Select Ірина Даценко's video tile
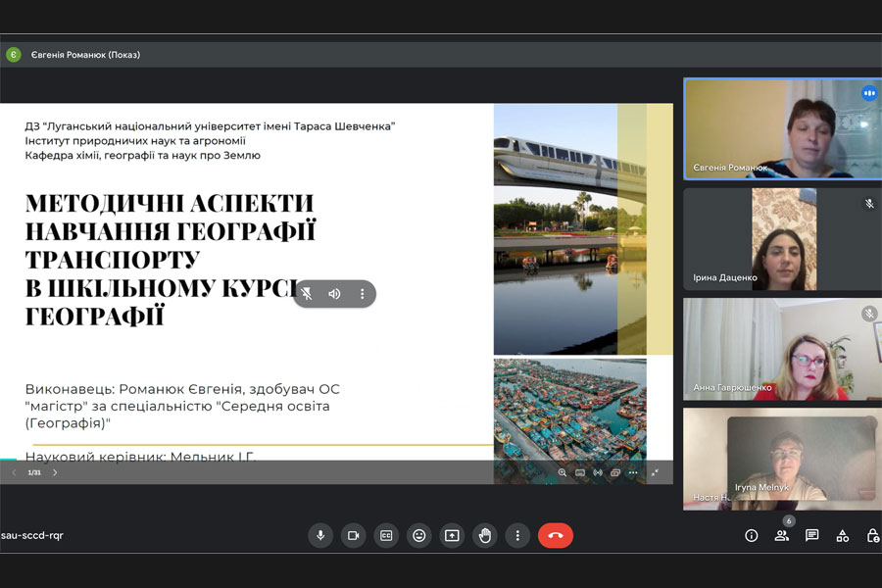The height and width of the screenshot is (588, 882). pyautogui.click(x=782, y=239)
